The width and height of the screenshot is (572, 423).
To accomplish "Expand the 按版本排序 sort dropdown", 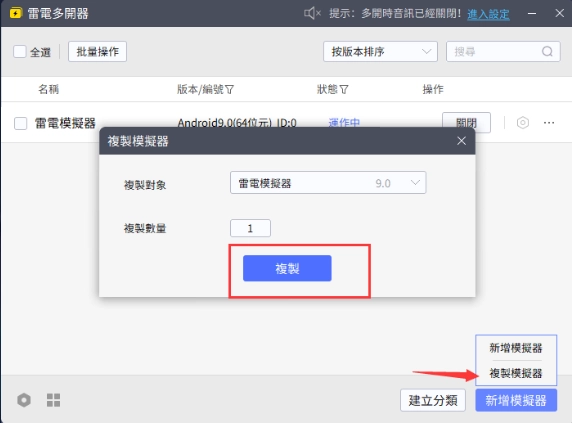I will click(380, 51).
